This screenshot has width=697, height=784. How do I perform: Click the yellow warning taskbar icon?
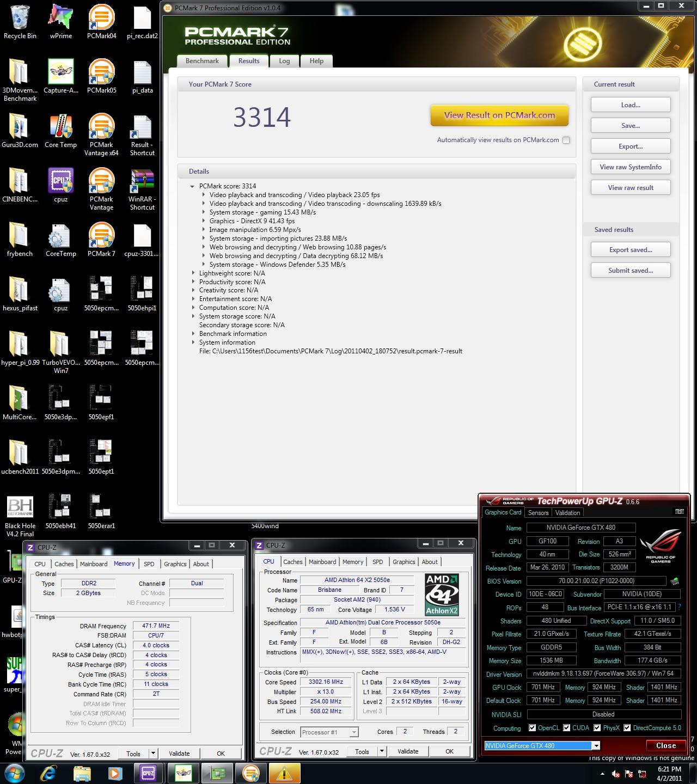284,773
